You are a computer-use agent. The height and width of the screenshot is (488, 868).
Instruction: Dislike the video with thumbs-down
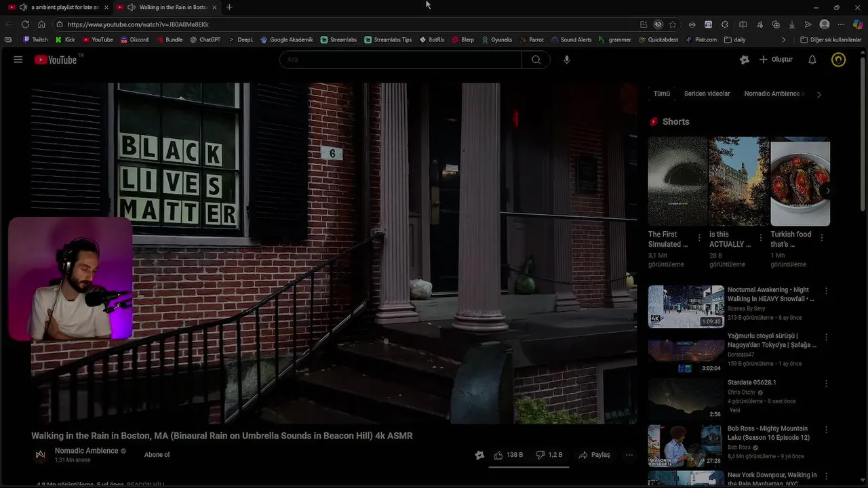pyautogui.click(x=549, y=455)
